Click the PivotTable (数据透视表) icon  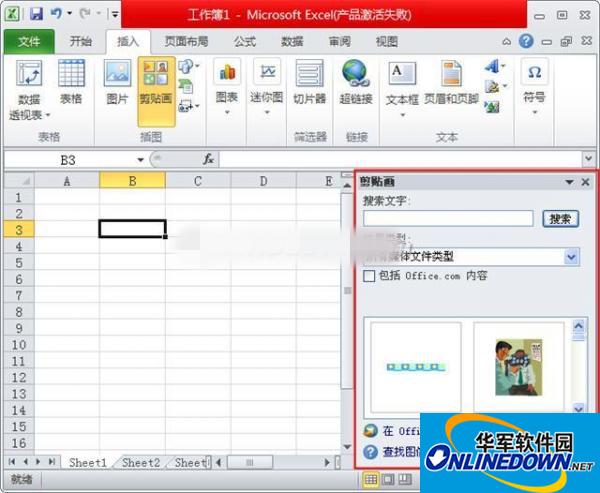[29, 73]
